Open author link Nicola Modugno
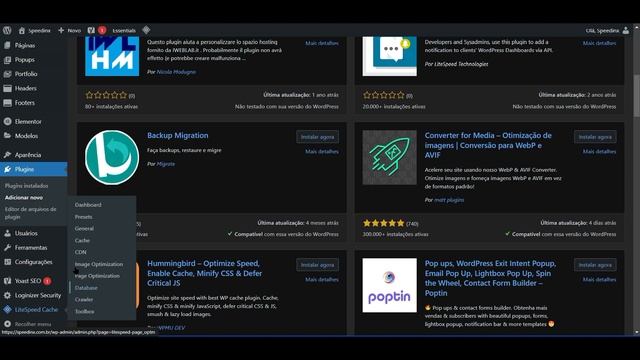 [x=176, y=72]
